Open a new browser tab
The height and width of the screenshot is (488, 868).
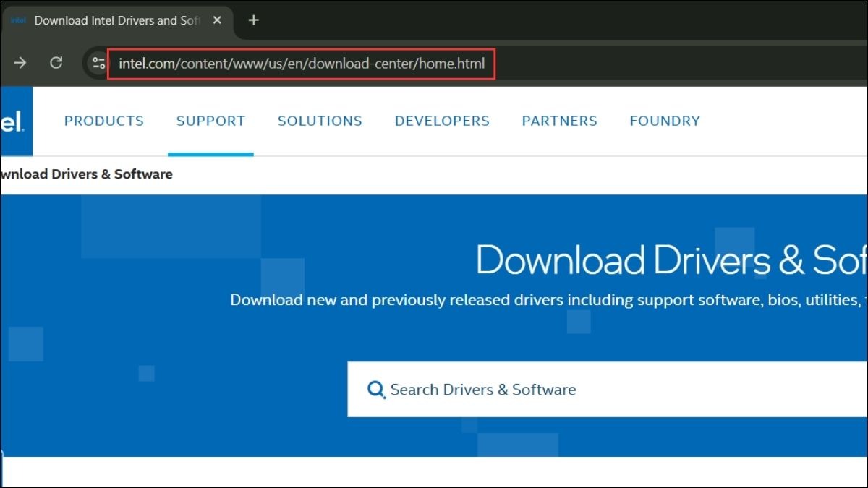(253, 20)
